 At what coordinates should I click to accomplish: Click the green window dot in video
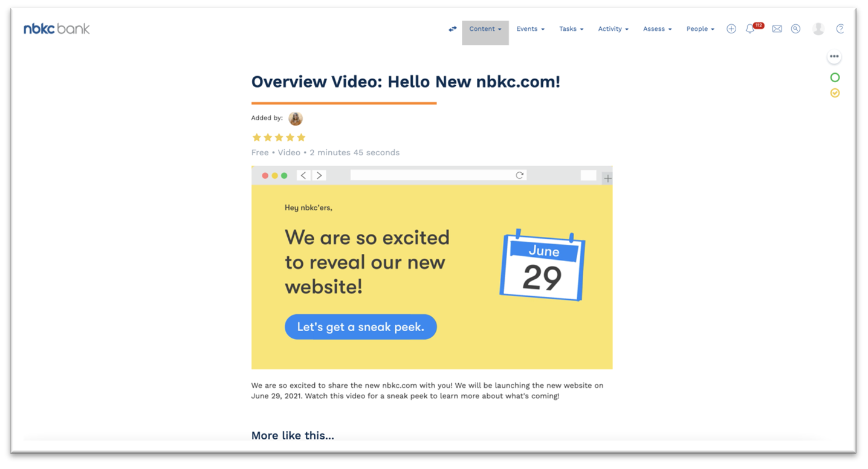(284, 176)
